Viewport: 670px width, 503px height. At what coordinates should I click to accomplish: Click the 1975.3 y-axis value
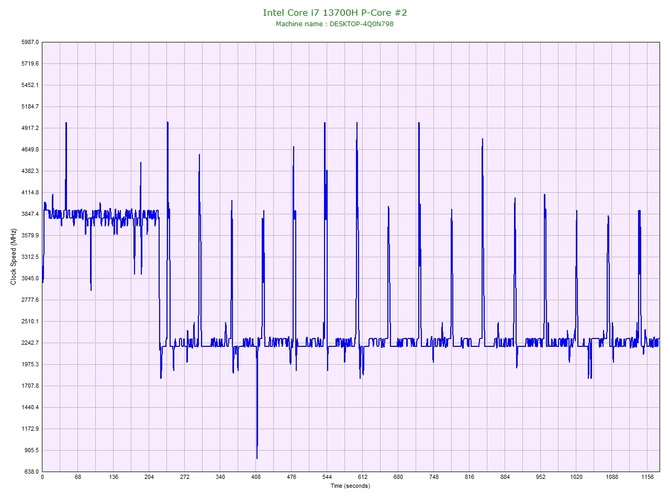pos(30,365)
